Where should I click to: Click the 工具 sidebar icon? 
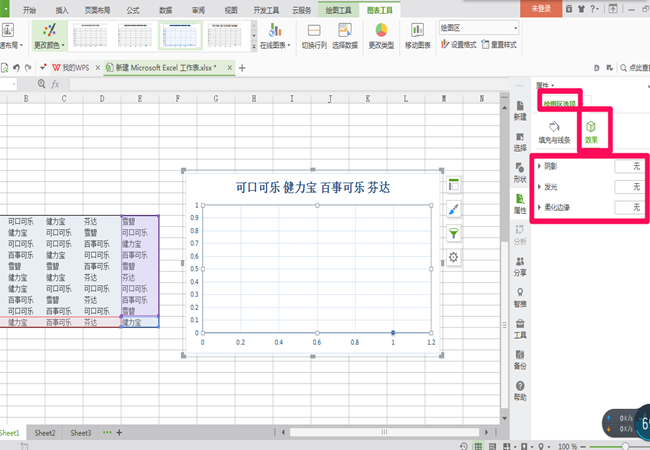click(x=520, y=329)
